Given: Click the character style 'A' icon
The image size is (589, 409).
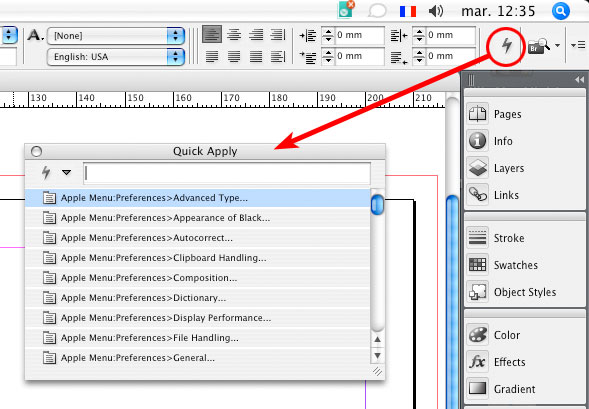Looking at the screenshot, I should click(x=35, y=36).
